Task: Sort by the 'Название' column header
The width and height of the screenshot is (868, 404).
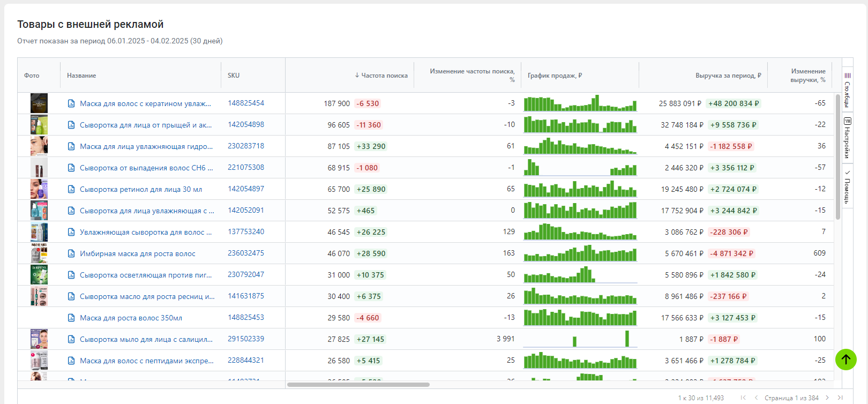Action: [81, 76]
